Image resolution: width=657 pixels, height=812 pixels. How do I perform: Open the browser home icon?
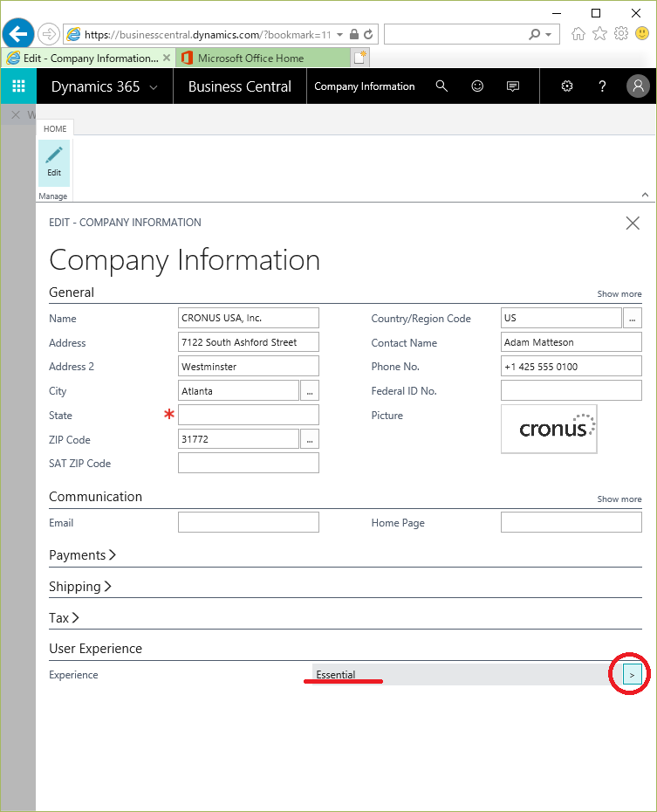point(578,34)
